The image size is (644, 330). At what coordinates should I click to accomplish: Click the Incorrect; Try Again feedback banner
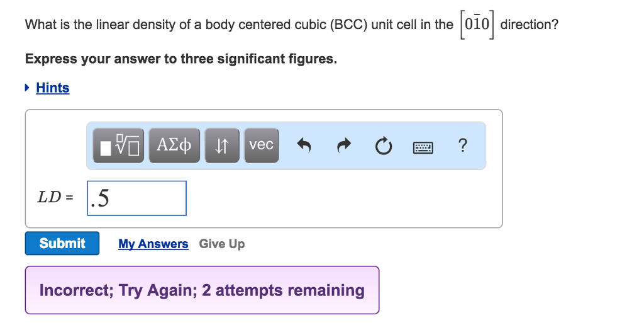click(202, 290)
